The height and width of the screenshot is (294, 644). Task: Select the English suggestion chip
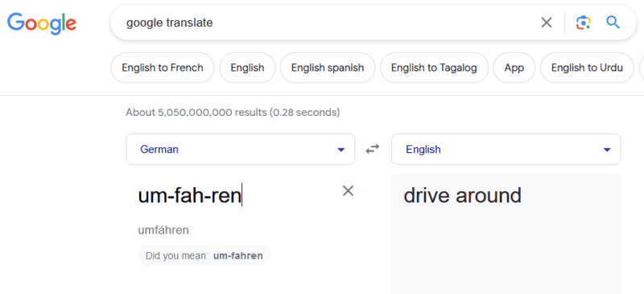tap(247, 68)
